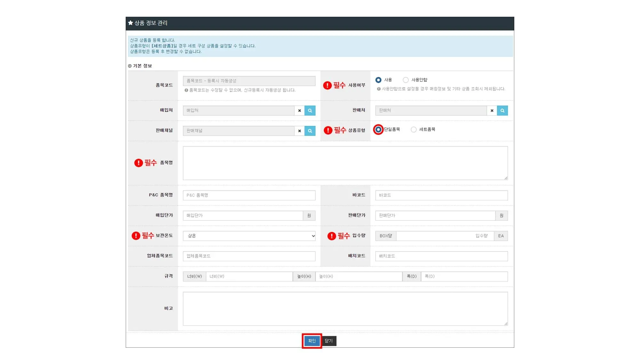Clear the 판매처 field with X icon
This screenshot has height=364, width=640.
[x=492, y=111]
